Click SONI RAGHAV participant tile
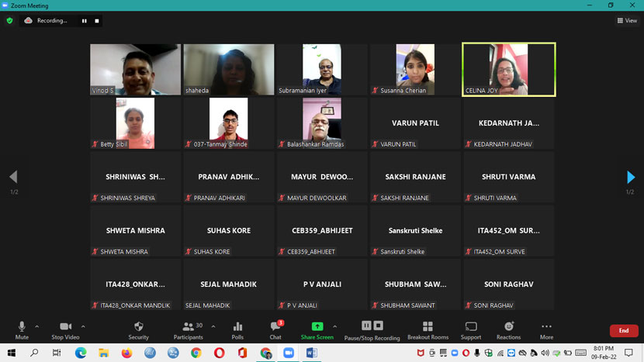 509,284
